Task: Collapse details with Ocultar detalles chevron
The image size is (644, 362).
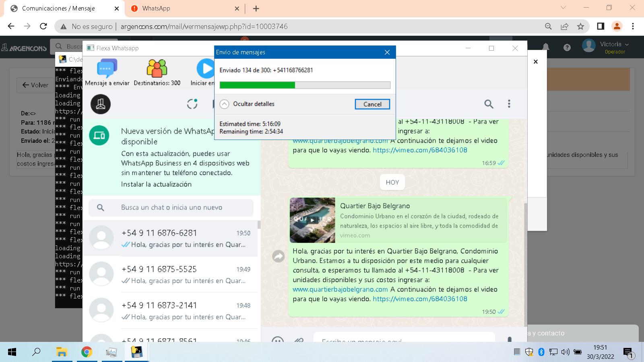Action: (224, 104)
